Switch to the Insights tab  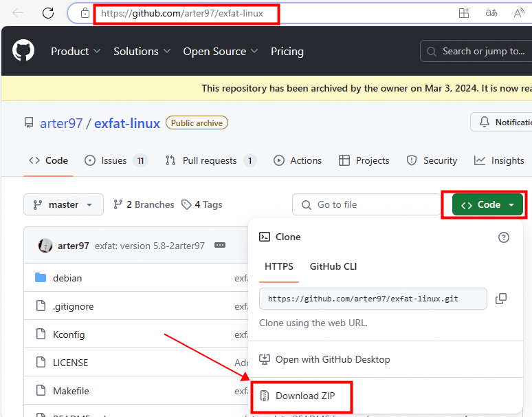tap(499, 160)
